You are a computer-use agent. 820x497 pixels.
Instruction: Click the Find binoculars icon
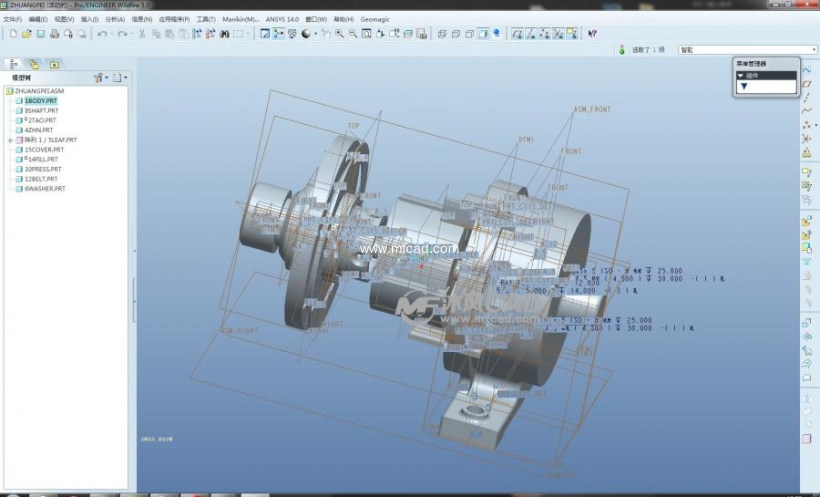point(223,33)
